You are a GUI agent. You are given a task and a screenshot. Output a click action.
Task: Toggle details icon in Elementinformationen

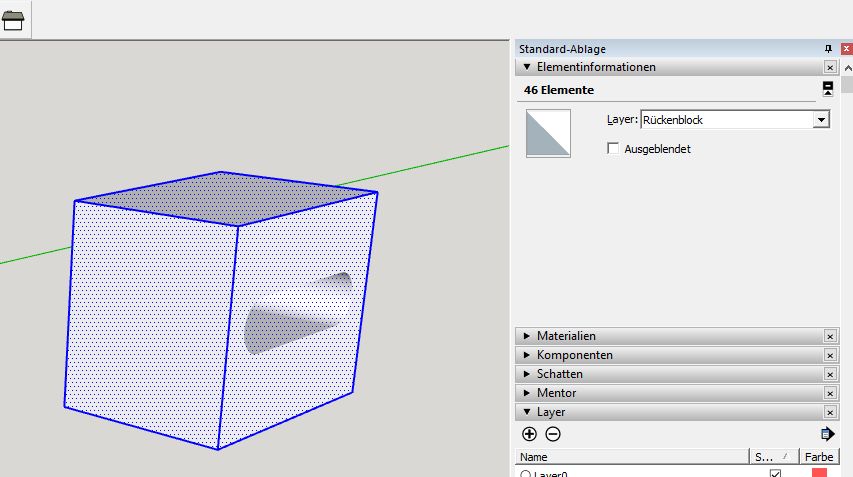(828, 89)
